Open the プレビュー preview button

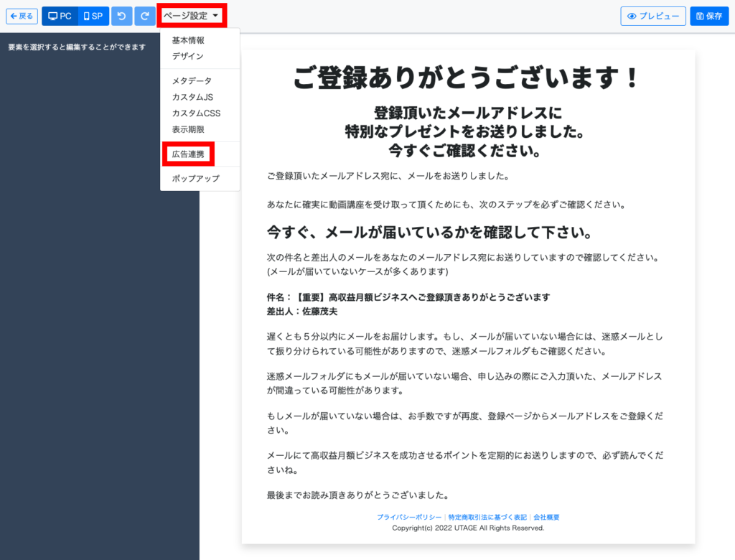point(653,16)
